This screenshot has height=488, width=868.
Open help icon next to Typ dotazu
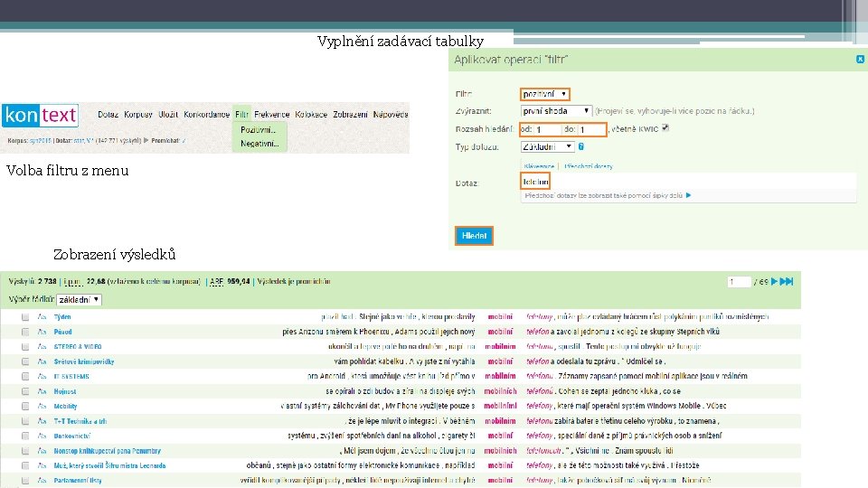[x=581, y=146]
